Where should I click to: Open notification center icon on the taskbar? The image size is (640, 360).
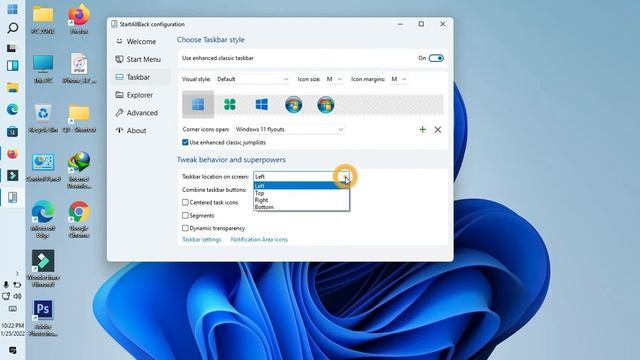click(x=12, y=350)
